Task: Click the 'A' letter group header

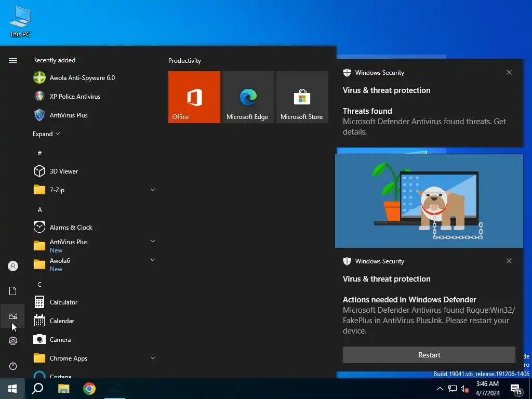Action: 39,210
